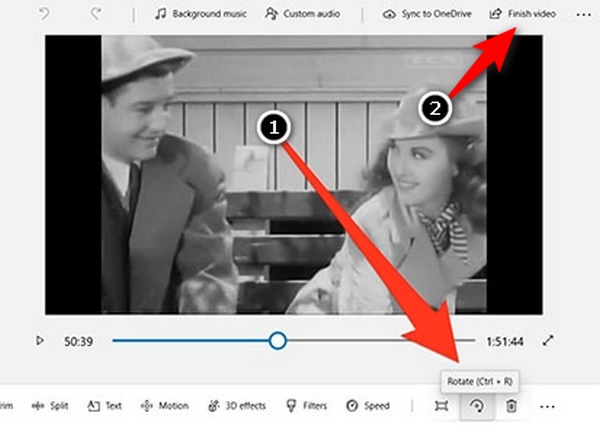
Task: Click total duration 1:51:44 label
Action: point(505,341)
